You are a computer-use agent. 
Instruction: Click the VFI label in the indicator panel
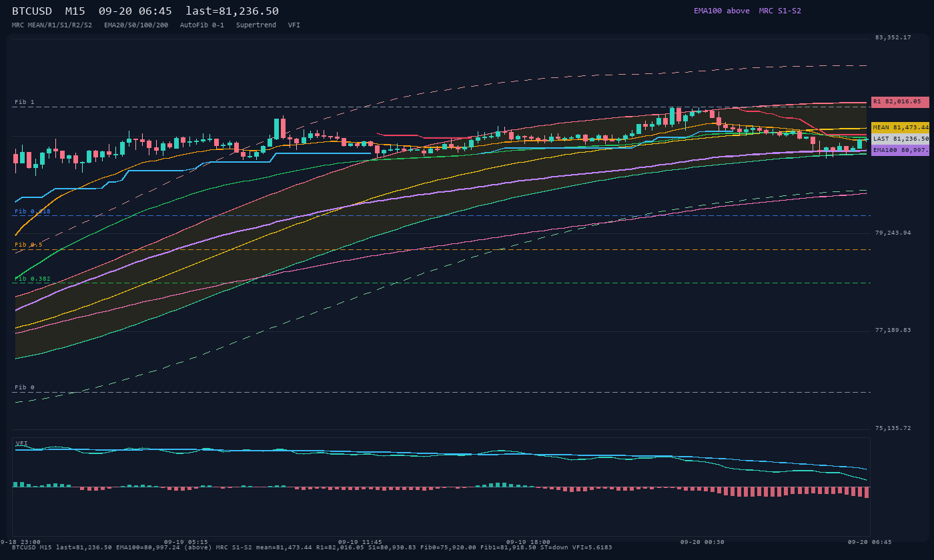click(22, 443)
